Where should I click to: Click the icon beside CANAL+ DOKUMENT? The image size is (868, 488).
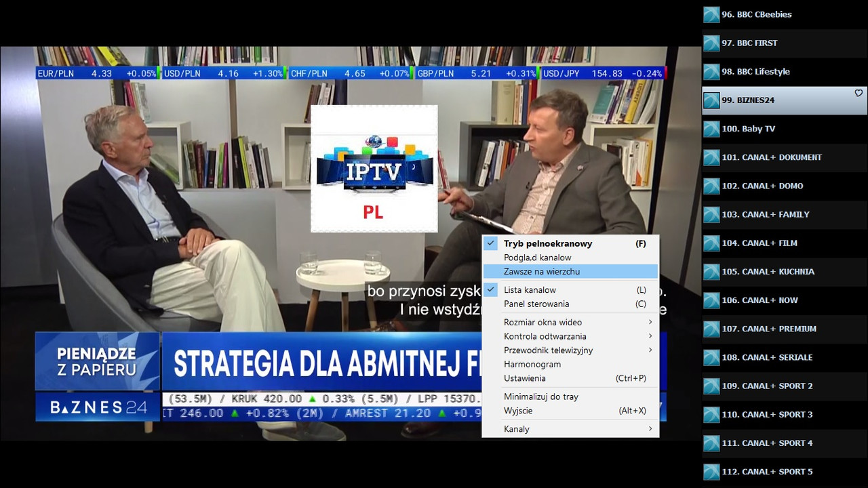711,157
